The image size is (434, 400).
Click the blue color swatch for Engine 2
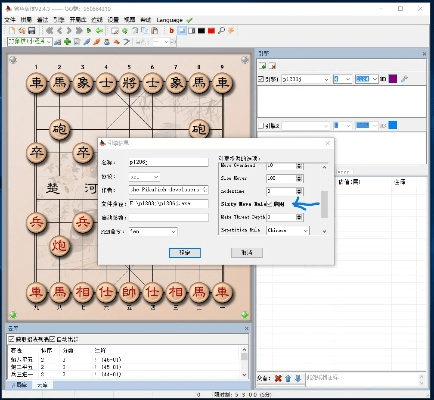pos(393,125)
